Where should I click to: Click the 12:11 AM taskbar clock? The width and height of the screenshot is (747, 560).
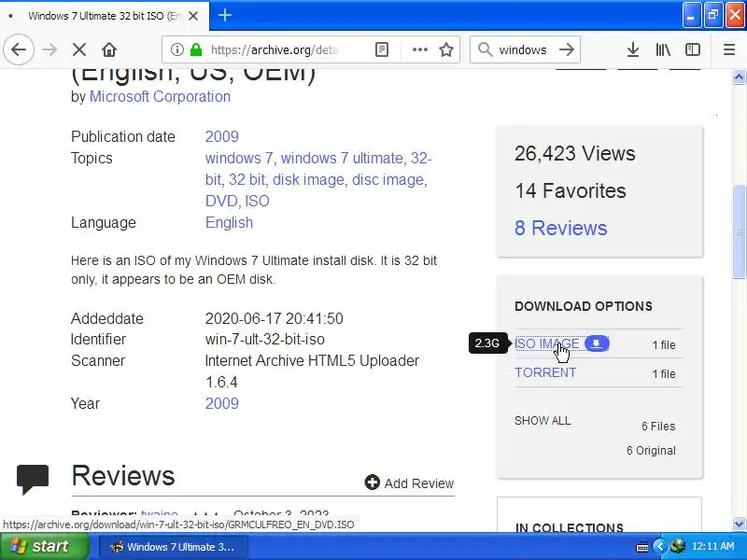[712, 546]
